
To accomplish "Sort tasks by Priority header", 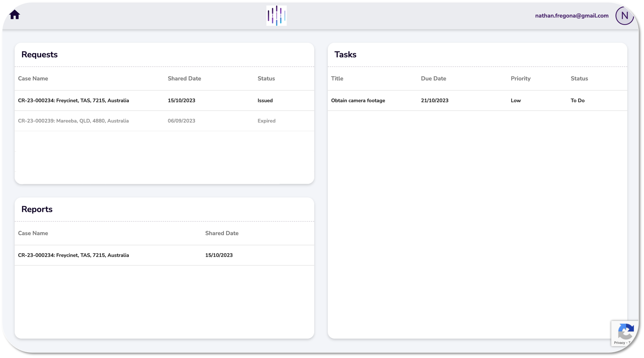I will [x=521, y=78].
